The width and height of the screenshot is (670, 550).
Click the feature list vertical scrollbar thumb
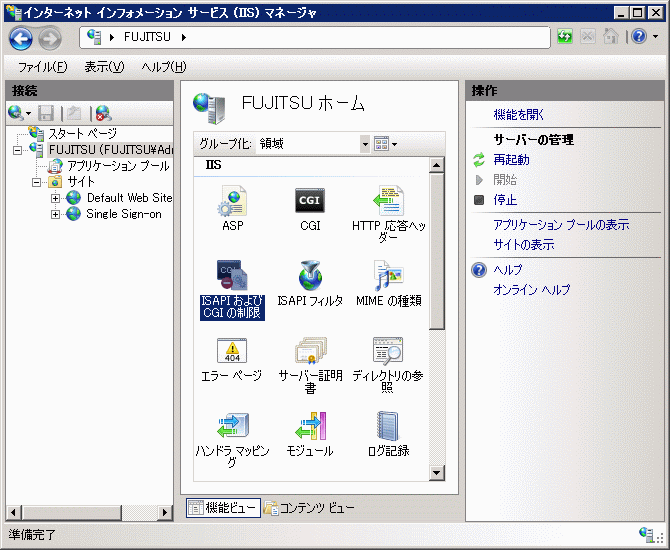pyautogui.click(x=436, y=251)
